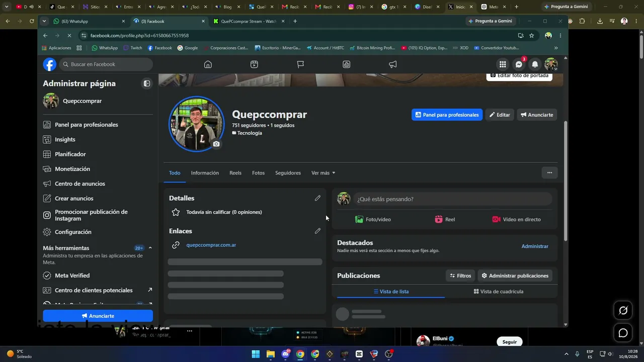Open the chat bubble floating button
The width and height of the screenshot is (644, 362).
[x=623, y=333]
